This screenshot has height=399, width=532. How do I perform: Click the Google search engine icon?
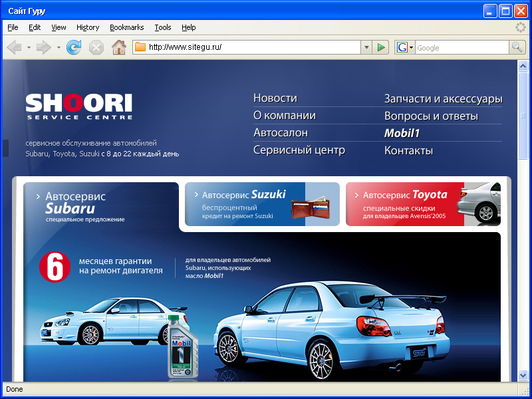click(x=402, y=47)
